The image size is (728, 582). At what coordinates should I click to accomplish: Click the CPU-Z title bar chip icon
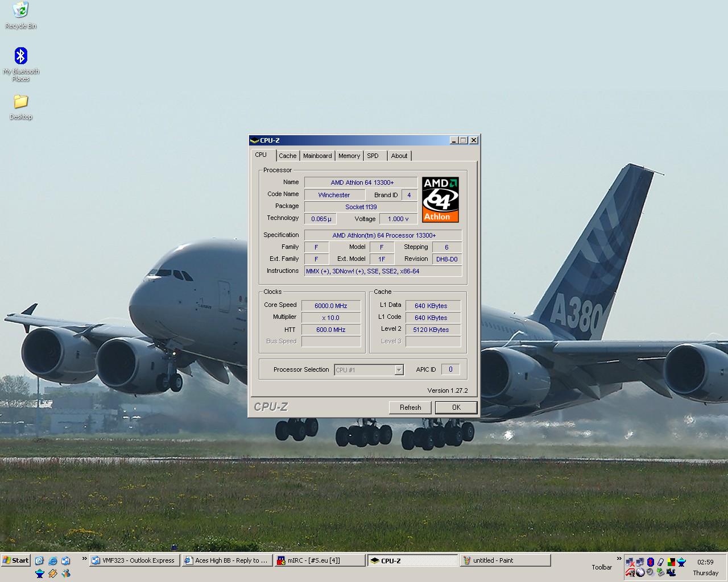(x=254, y=140)
